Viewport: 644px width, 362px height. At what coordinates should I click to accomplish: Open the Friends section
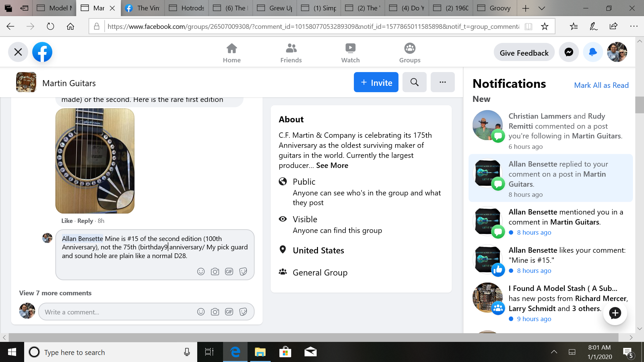(291, 53)
